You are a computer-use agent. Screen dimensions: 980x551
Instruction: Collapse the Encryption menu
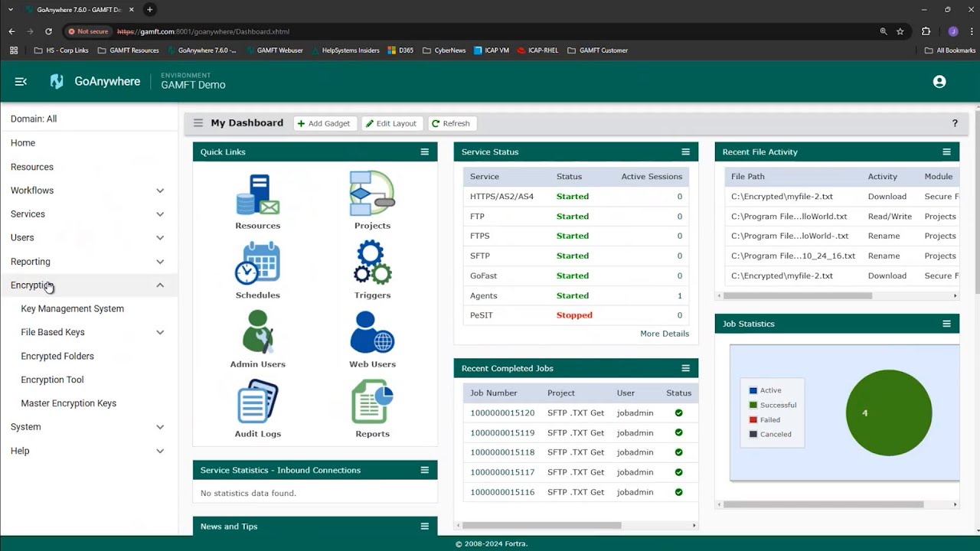[x=160, y=285]
